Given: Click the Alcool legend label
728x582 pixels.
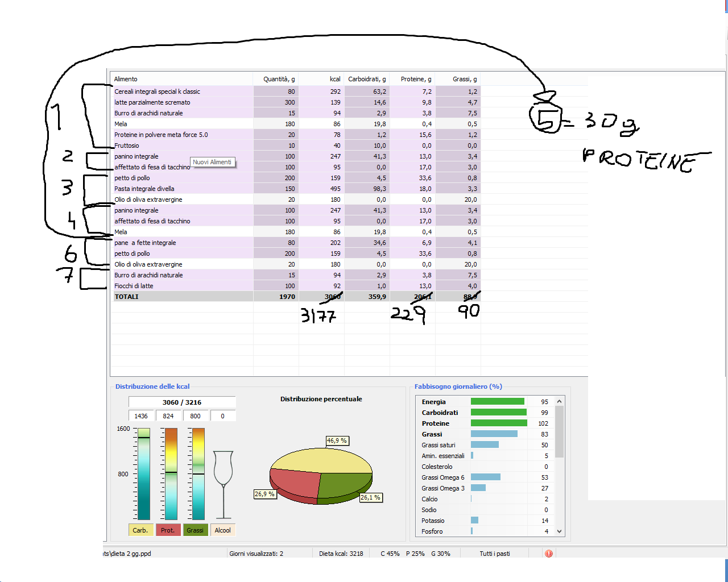Looking at the screenshot, I should pos(223,530).
